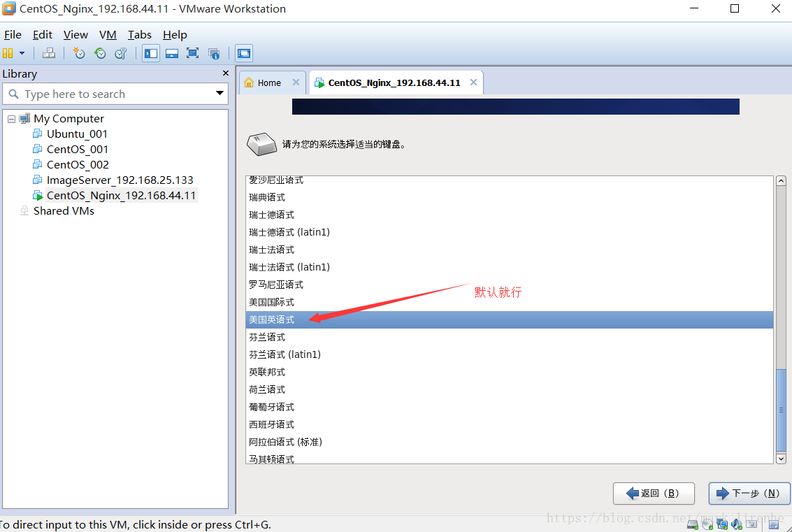
Task: Select My Computer in the library tree
Action: point(69,119)
